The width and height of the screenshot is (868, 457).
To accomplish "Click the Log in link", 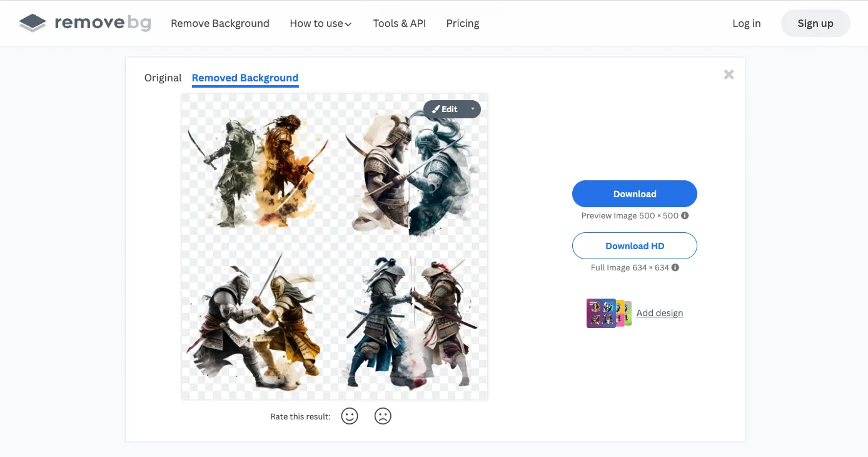I will [747, 23].
